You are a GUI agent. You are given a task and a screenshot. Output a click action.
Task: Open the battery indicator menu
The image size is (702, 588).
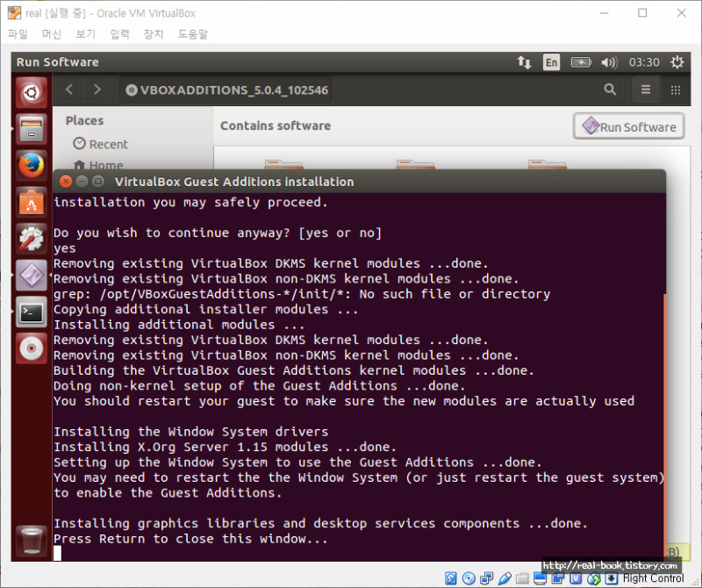[581, 62]
